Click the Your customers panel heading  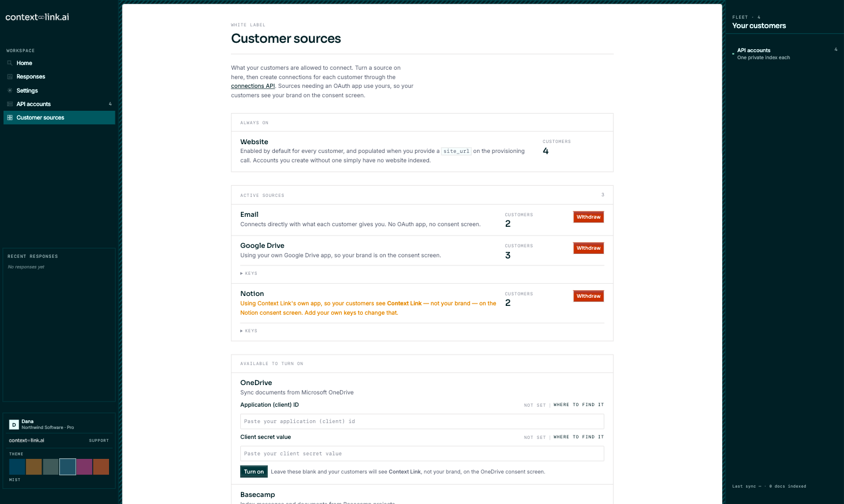pos(759,26)
